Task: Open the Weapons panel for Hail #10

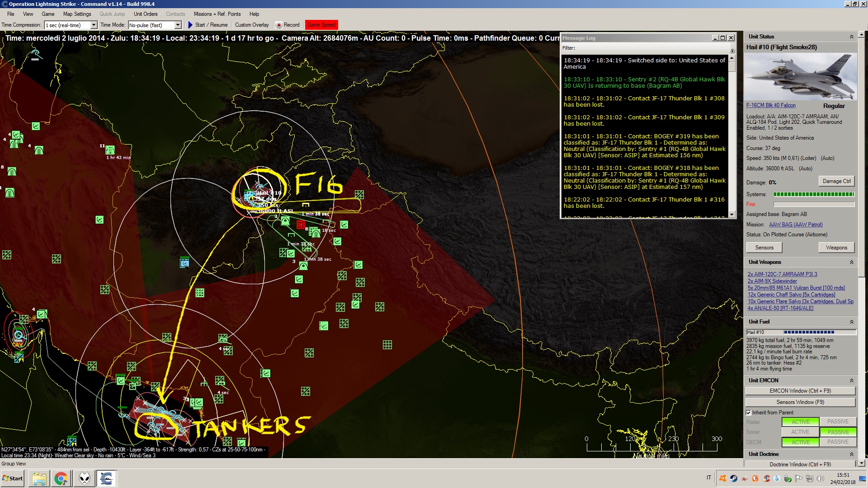Action: [x=836, y=247]
